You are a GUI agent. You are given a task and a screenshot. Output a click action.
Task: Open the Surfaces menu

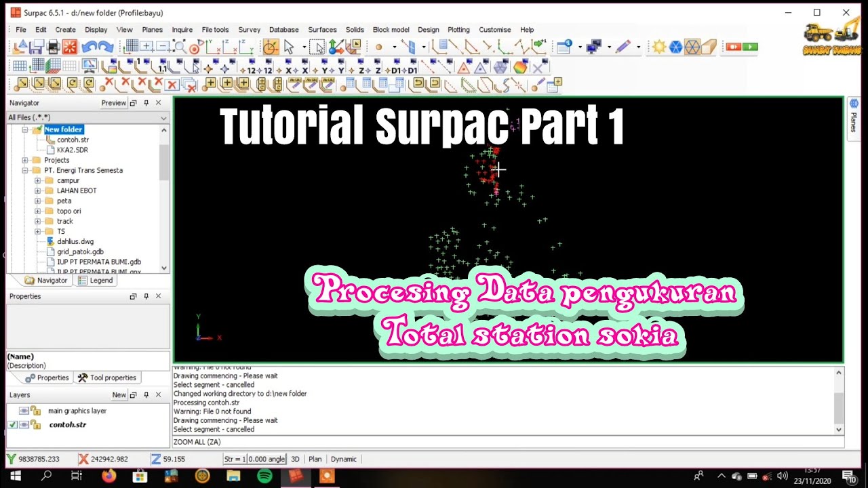tap(322, 30)
